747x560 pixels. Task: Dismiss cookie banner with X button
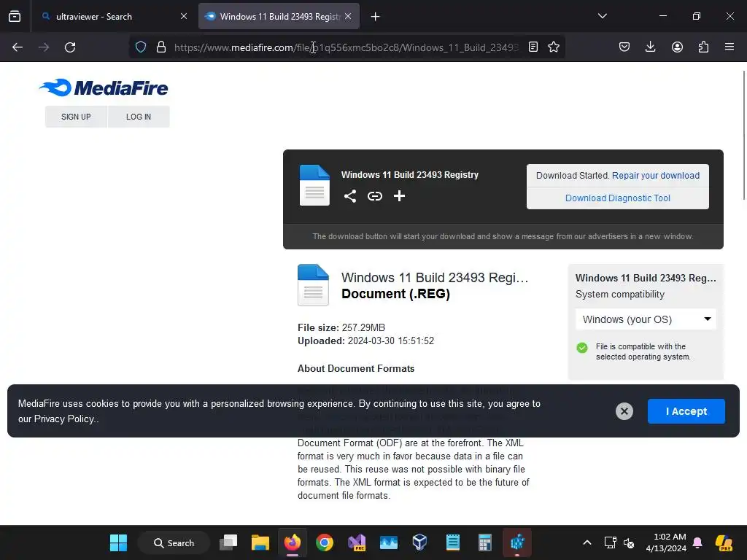[624, 411]
